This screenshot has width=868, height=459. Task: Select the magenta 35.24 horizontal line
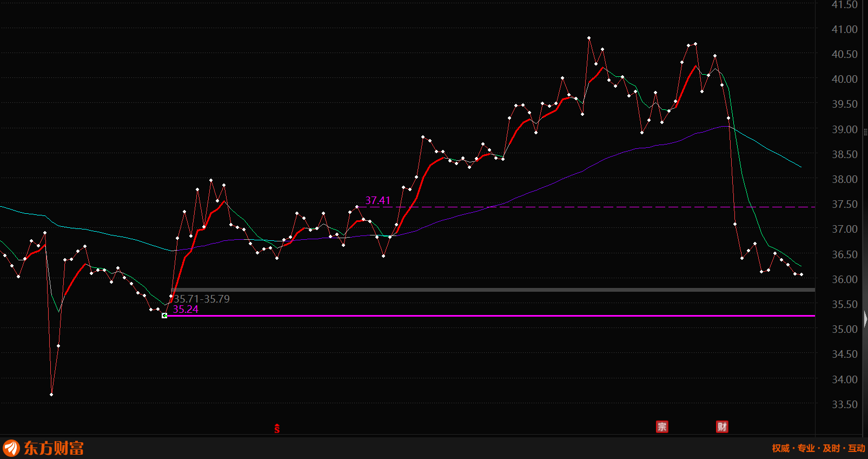(491, 316)
